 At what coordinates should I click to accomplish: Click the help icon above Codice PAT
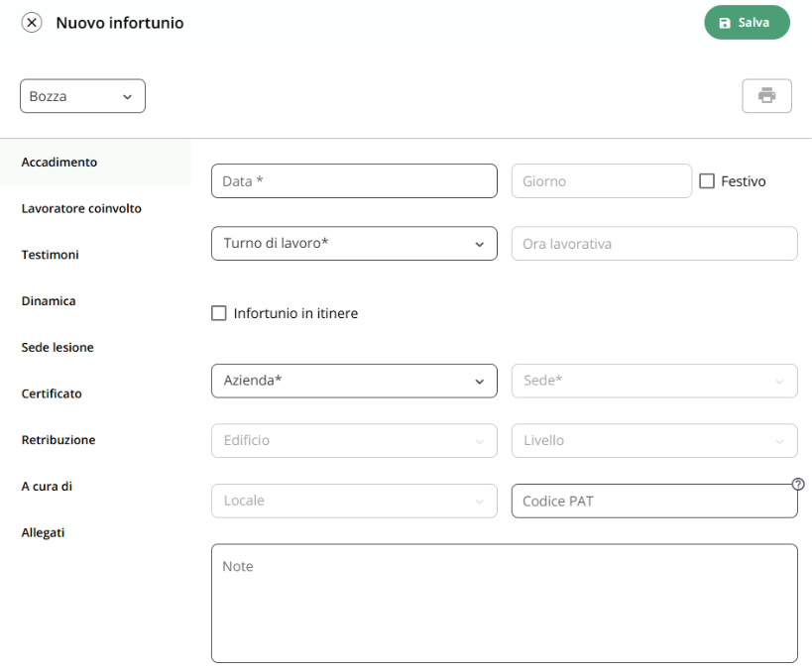(798, 484)
